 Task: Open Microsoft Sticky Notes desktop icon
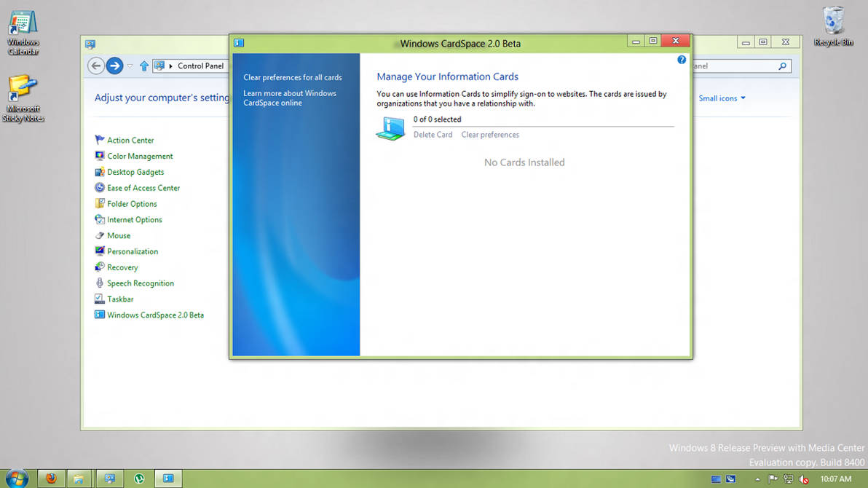pos(23,98)
